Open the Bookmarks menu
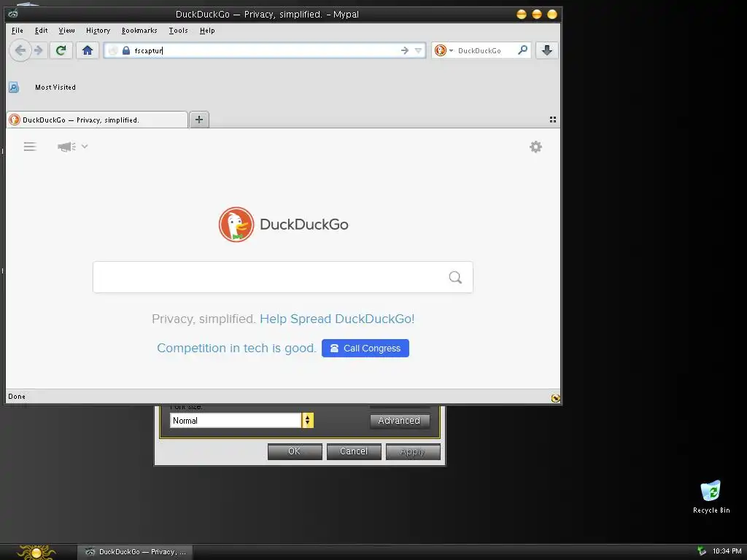 pyautogui.click(x=139, y=31)
